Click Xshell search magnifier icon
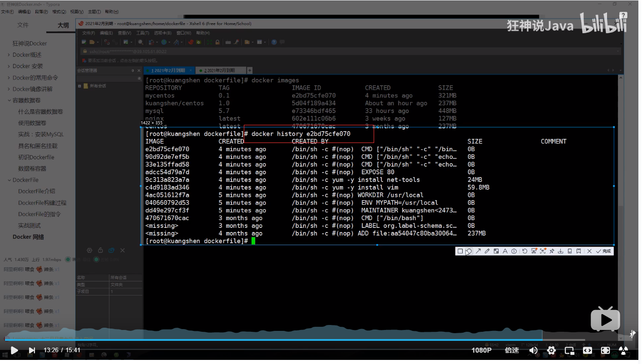The image size is (642, 364). point(141,42)
